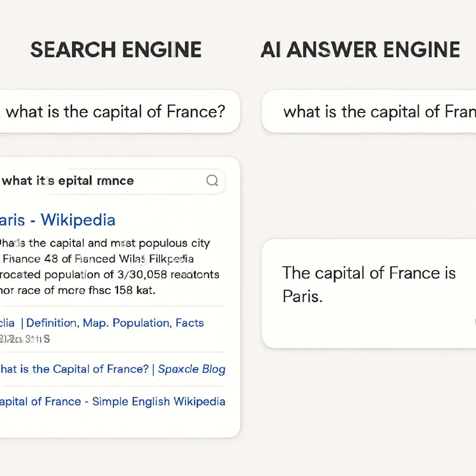Click the AI answer card about Paris
This screenshot has width=476, height=476.
click(x=369, y=294)
